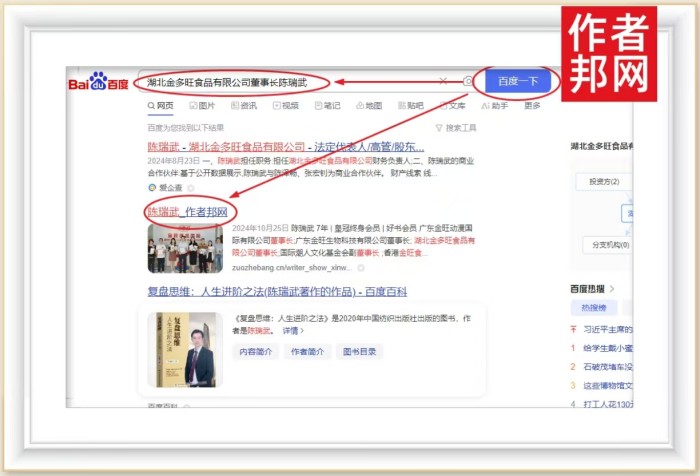Image resolution: width=700 pixels, height=476 pixels.
Task: Expand the 更多 search categories
Action: [532, 105]
